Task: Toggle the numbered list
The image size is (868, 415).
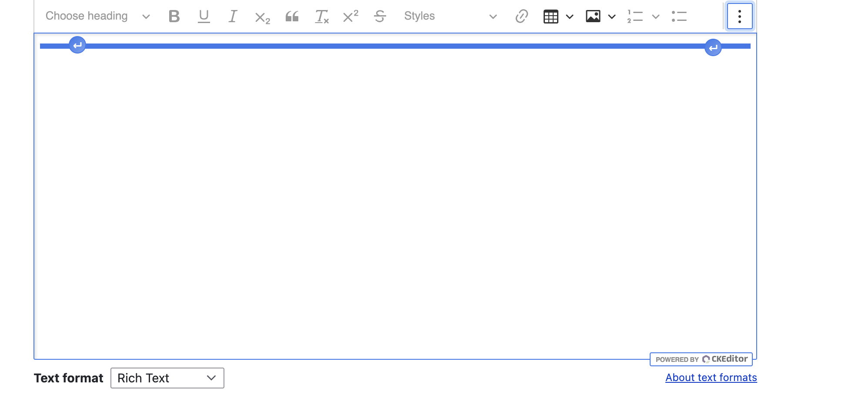Action: [635, 17]
